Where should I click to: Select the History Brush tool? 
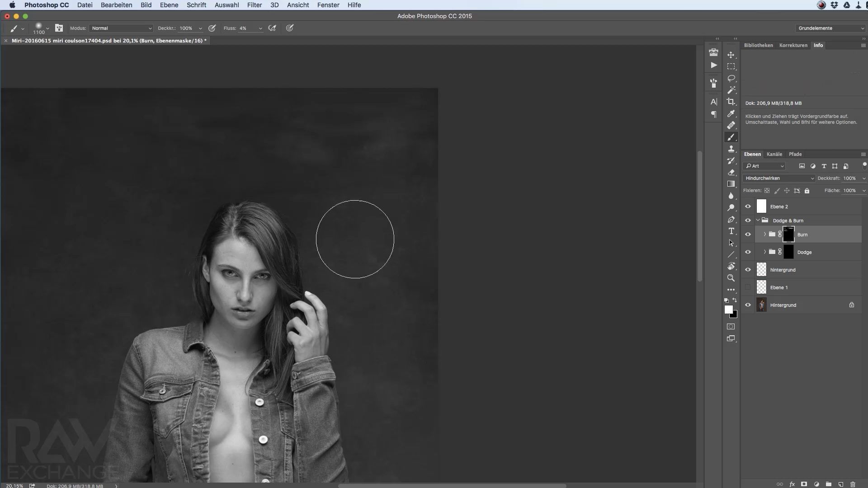731,160
